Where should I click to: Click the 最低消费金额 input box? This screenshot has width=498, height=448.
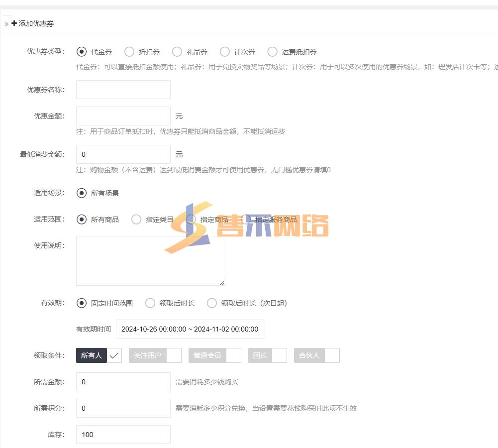pos(123,154)
